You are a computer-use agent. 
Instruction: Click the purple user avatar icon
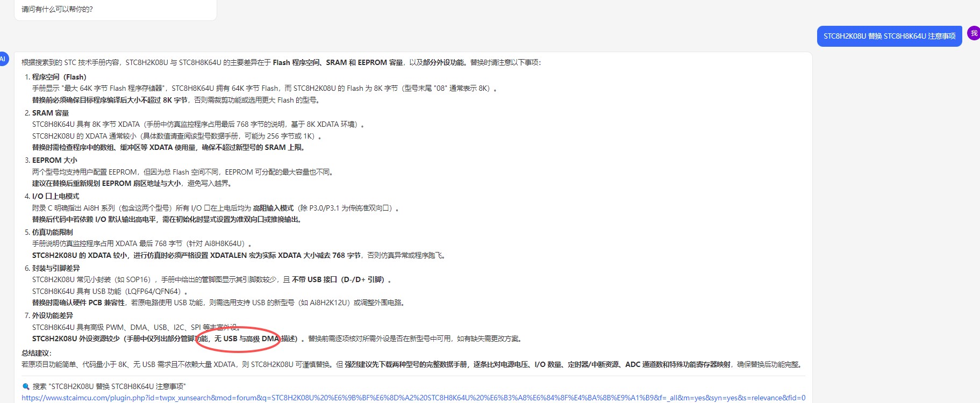point(974,33)
